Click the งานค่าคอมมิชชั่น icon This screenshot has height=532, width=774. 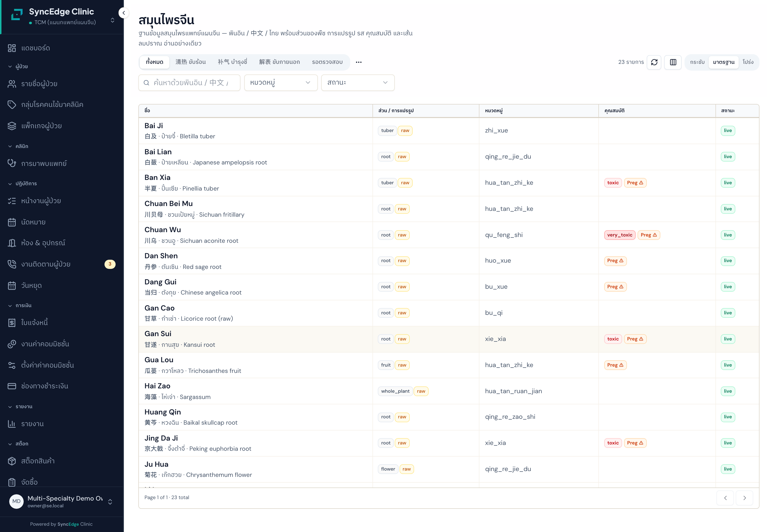pos(12,344)
